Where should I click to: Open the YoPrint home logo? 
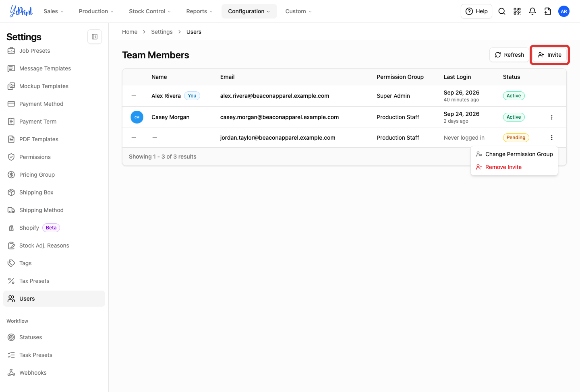tap(21, 11)
